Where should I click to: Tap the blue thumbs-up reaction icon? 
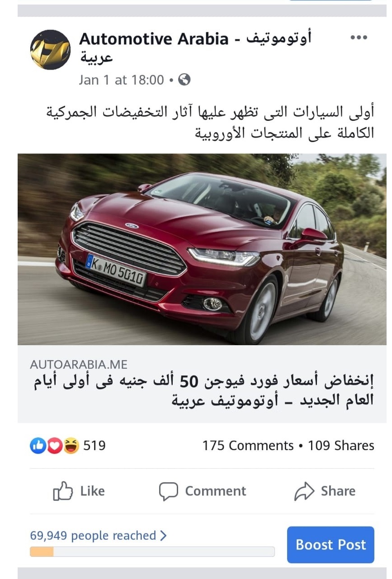tap(37, 446)
